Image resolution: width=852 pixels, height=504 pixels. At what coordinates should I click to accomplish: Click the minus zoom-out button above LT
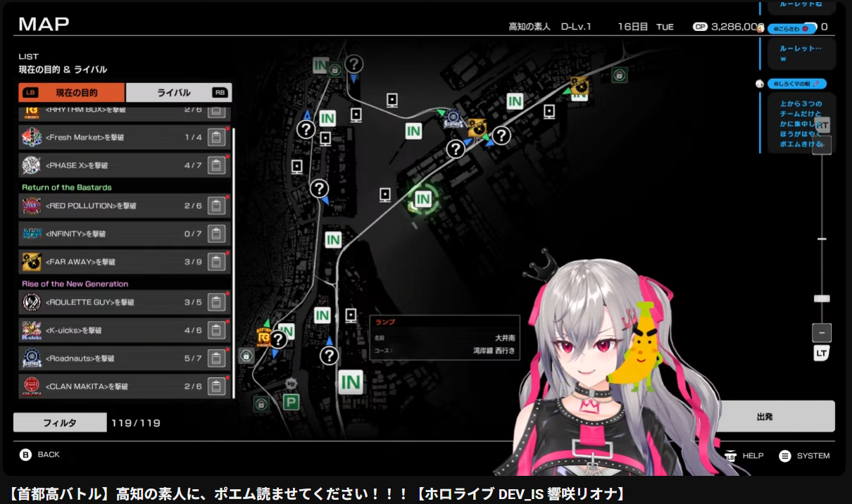point(821,332)
